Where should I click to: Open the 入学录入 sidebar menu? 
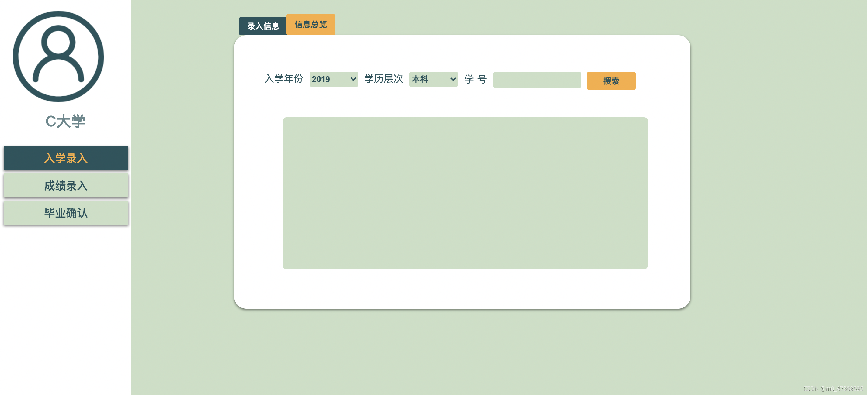coord(66,158)
